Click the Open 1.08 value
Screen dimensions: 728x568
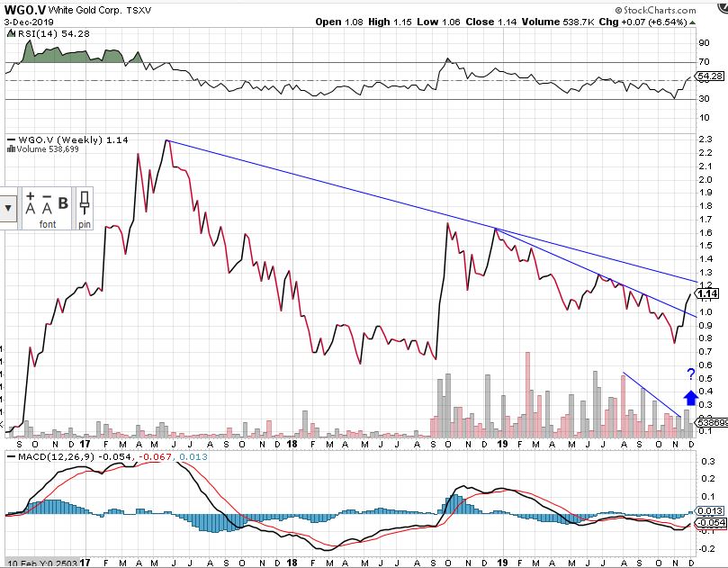coord(339,22)
